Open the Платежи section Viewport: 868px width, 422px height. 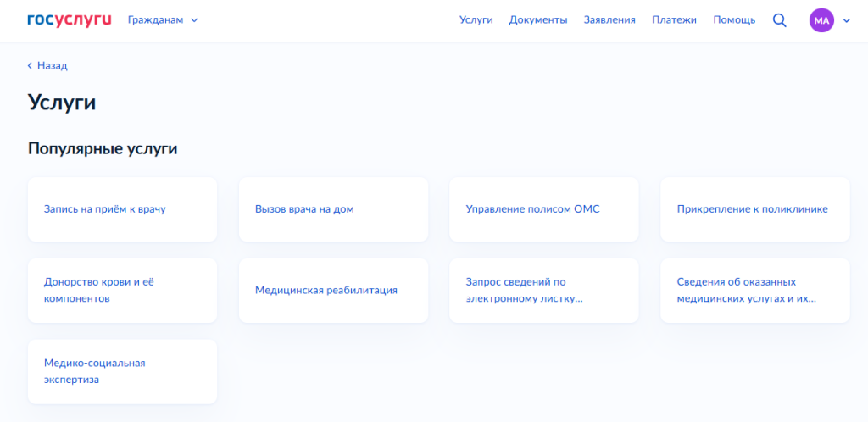[674, 20]
